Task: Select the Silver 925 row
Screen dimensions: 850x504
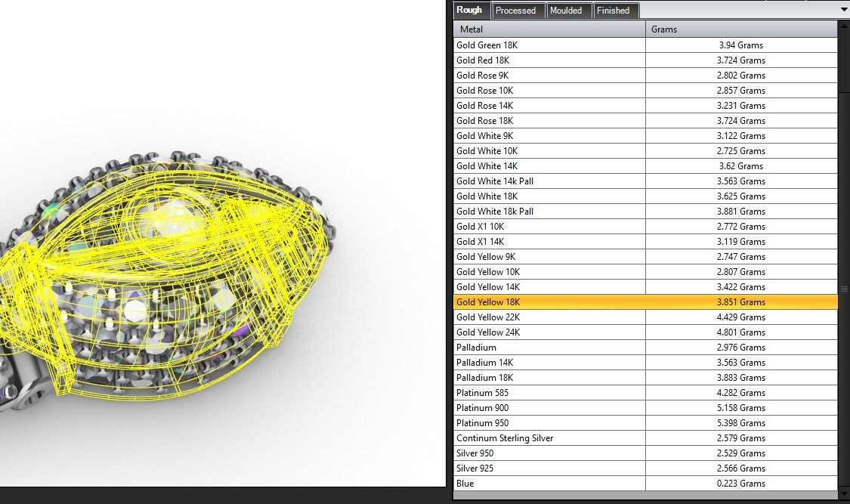Action: (x=645, y=468)
